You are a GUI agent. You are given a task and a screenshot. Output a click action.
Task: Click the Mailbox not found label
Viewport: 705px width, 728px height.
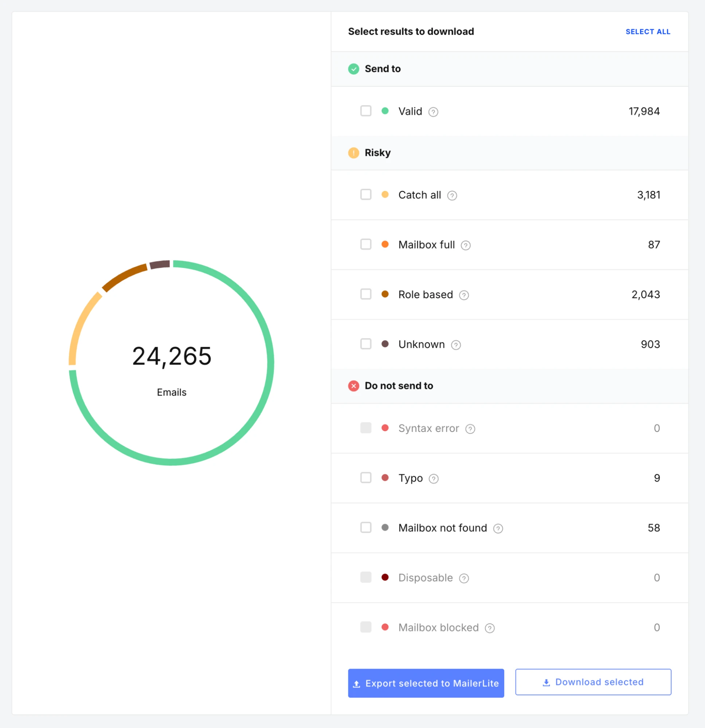(443, 528)
